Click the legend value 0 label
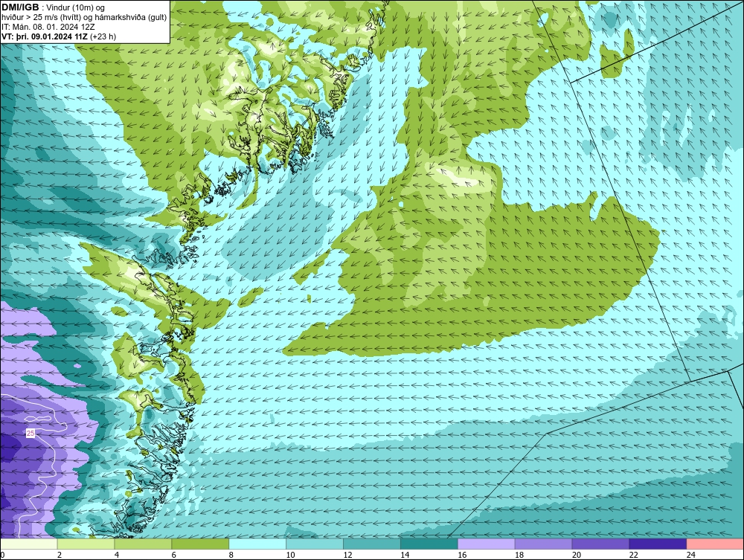This screenshot has width=744, height=560. click(2, 555)
